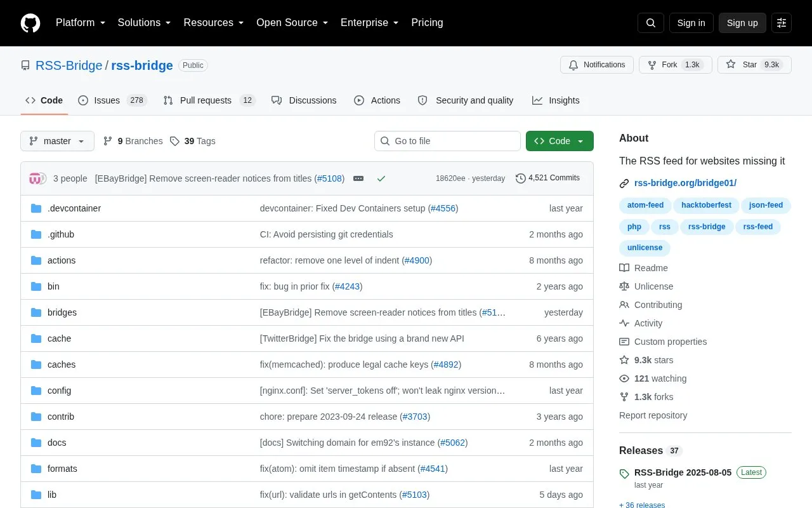This screenshot has height=508, width=812.
Task: Click the Notifications bell button
Action: click(x=597, y=65)
